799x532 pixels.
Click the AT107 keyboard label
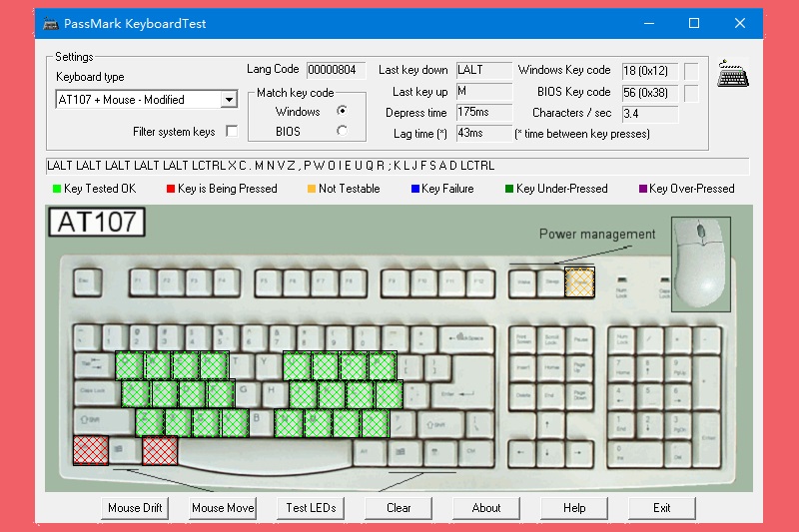97,222
